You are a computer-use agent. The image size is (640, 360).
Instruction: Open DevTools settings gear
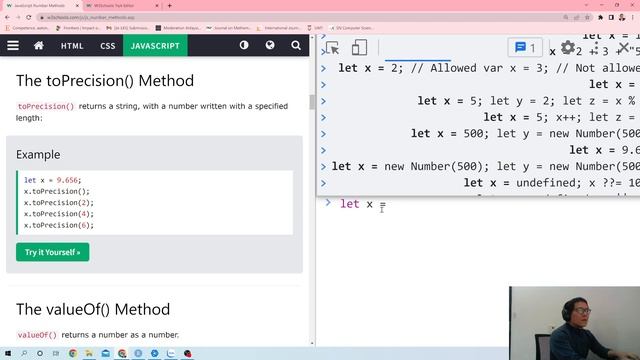[567, 48]
